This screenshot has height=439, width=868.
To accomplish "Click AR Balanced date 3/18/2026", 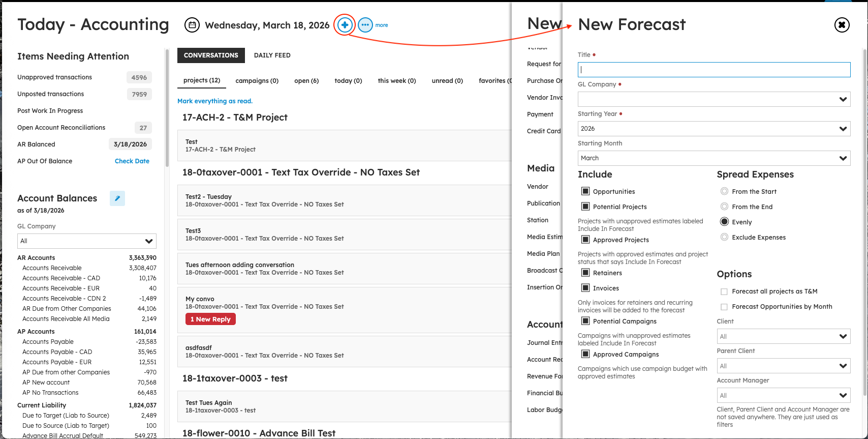I will coord(130,144).
